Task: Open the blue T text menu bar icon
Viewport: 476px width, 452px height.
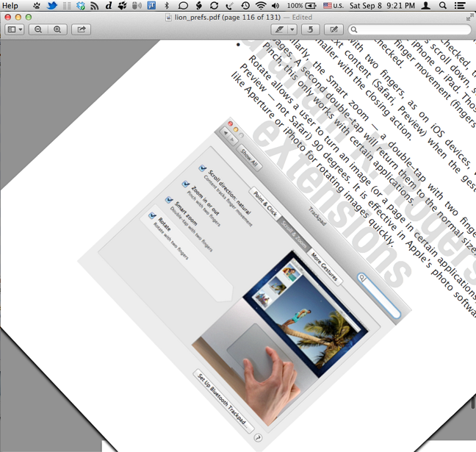Action: pyautogui.click(x=151, y=5)
